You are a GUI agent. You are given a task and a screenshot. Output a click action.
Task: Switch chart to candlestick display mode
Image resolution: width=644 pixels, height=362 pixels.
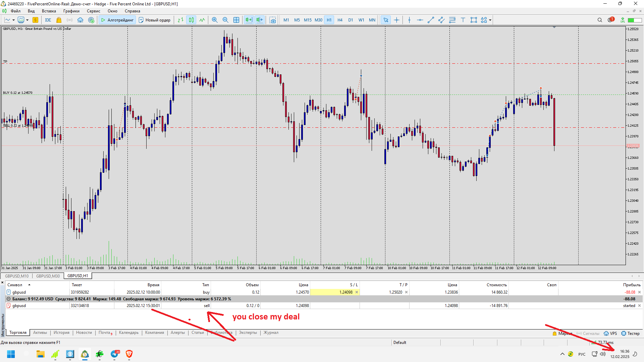coord(191,20)
